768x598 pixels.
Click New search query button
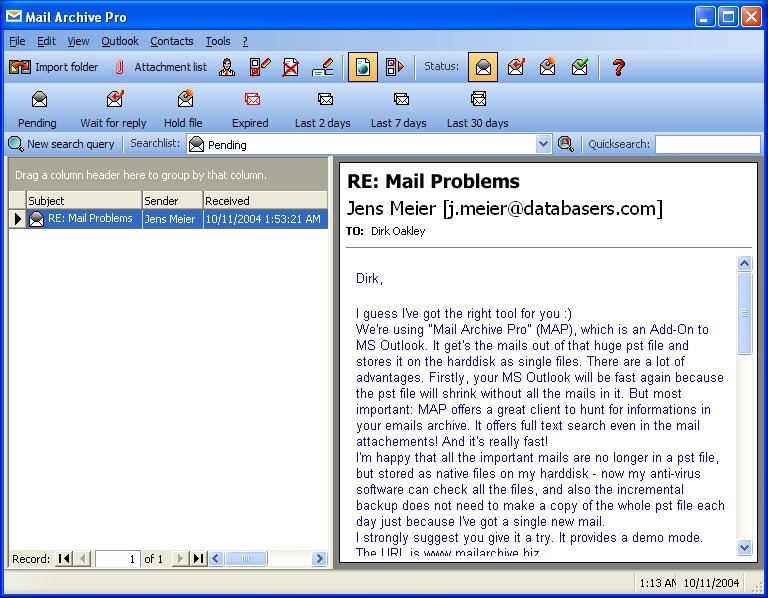(x=62, y=144)
